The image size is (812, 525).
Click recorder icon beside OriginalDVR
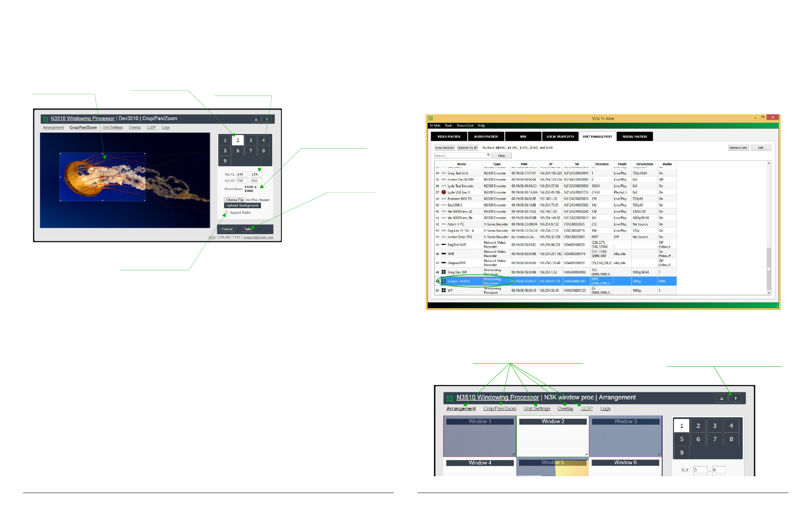(x=444, y=262)
